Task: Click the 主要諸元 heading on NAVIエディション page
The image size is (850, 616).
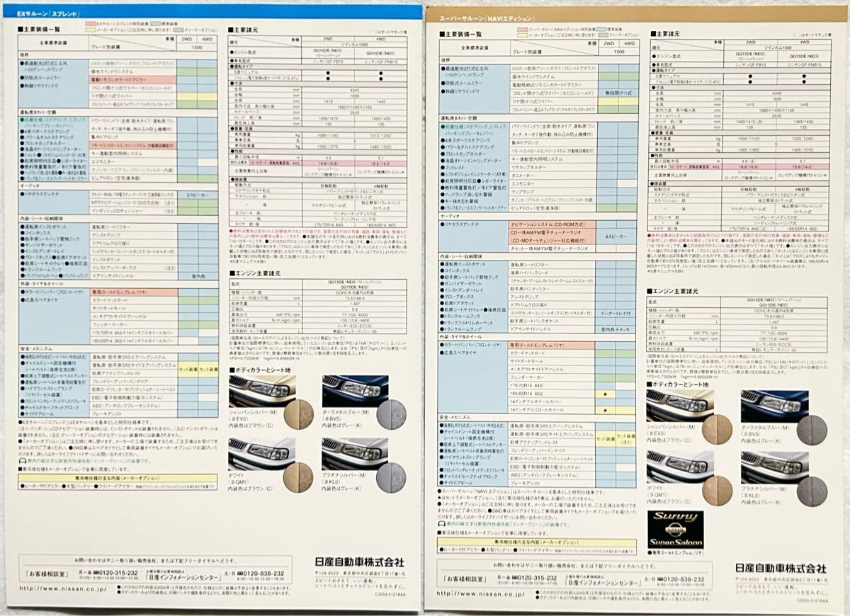Action: (x=666, y=33)
